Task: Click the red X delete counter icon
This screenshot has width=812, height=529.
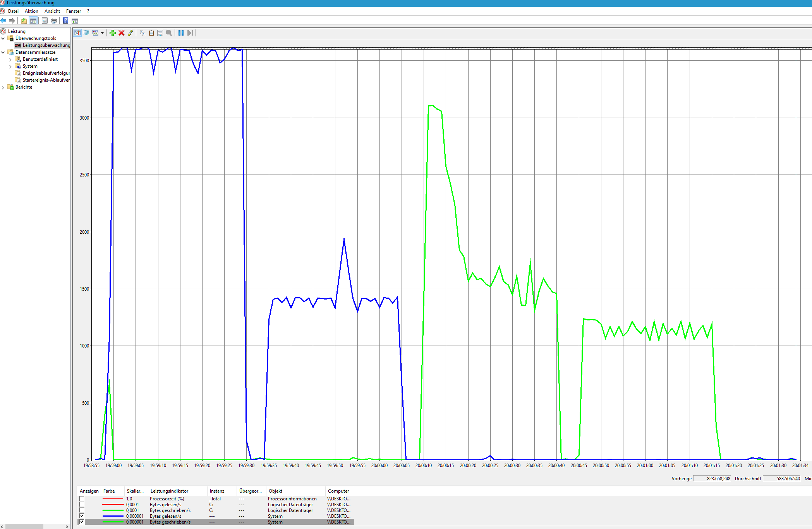Action: 122,33
